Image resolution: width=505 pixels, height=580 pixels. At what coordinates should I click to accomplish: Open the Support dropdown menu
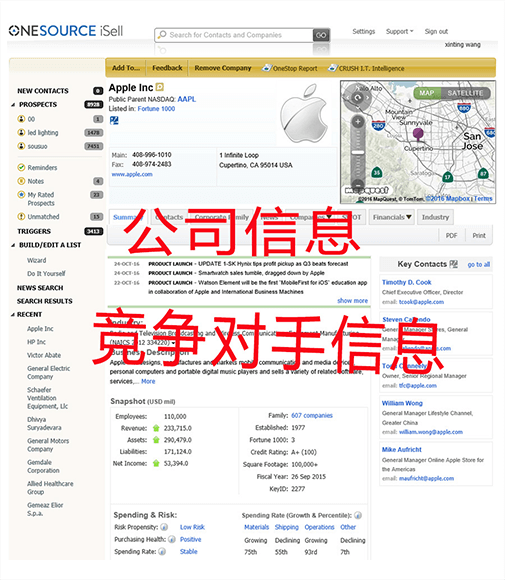point(400,31)
